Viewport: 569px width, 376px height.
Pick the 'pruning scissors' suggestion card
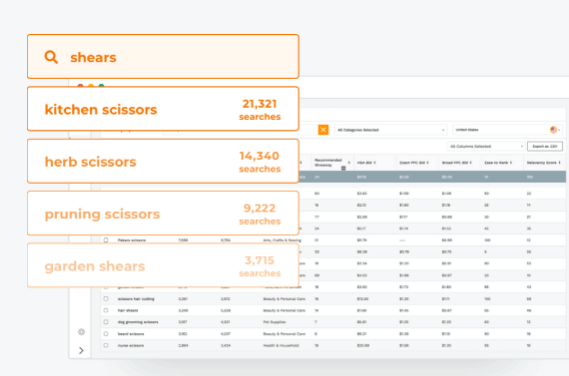point(163,213)
